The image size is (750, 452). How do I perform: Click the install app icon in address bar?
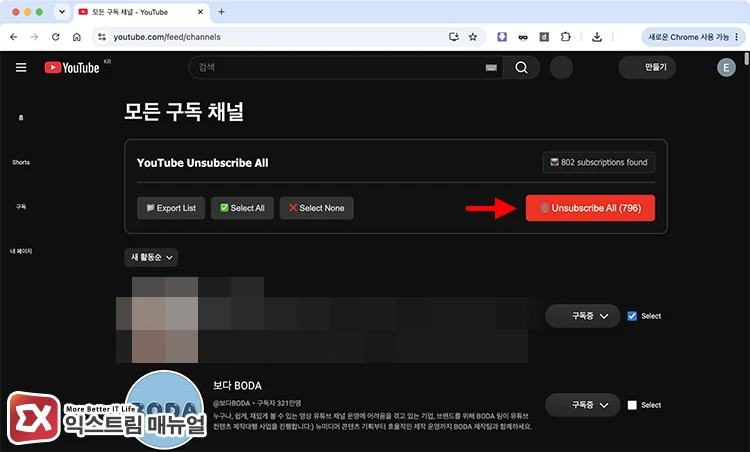[x=453, y=37]
